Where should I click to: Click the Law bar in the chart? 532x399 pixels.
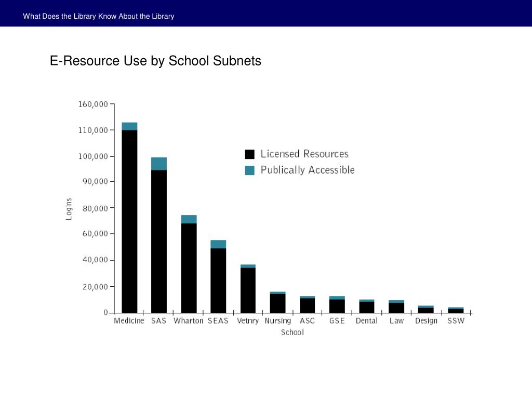point(396,307)
